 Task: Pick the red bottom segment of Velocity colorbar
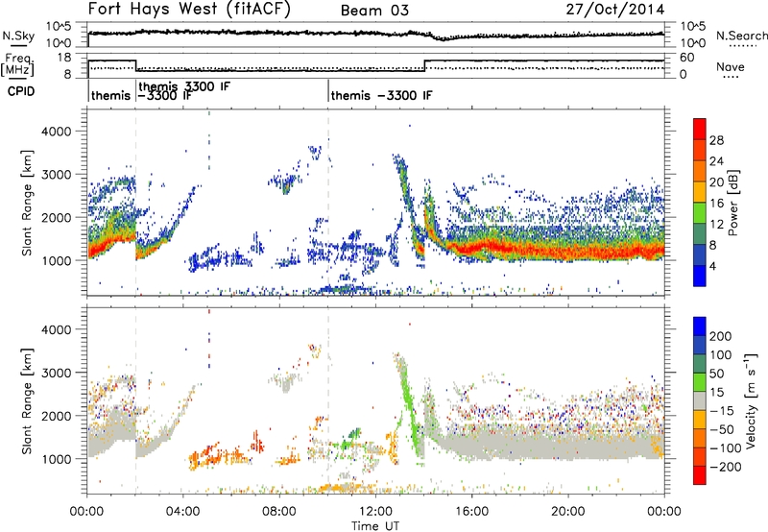[x=700, y=475]
